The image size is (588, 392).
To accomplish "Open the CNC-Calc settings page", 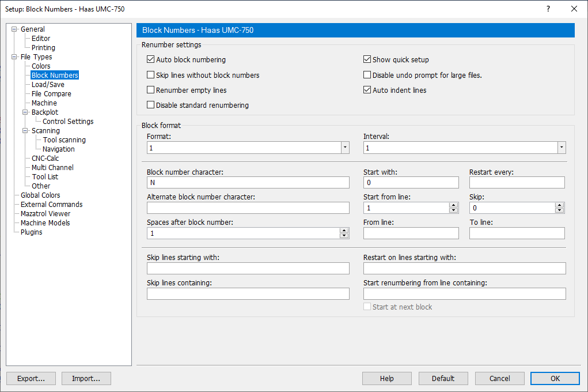I will pyautogui.click(x=45, y=158).
